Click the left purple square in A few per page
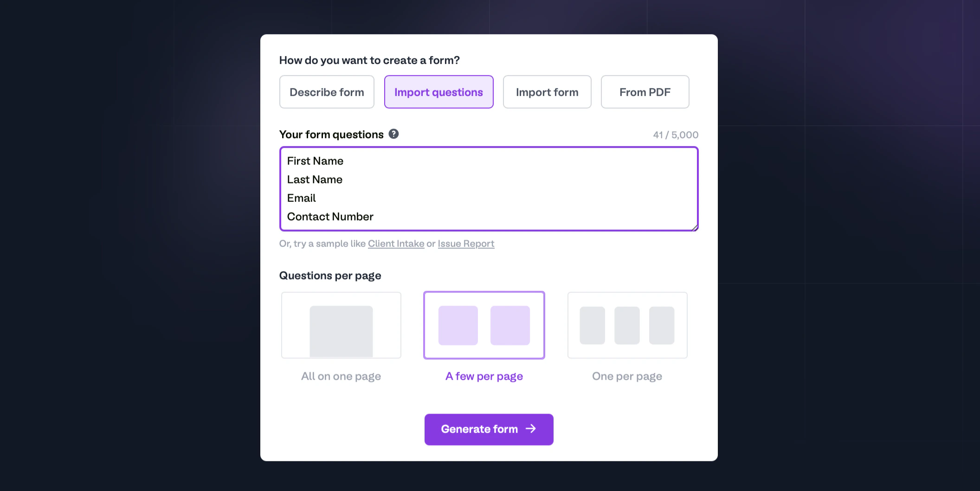The width and height of the screenshot is (980, 491). pyautogui.click(x=458, y=325)
